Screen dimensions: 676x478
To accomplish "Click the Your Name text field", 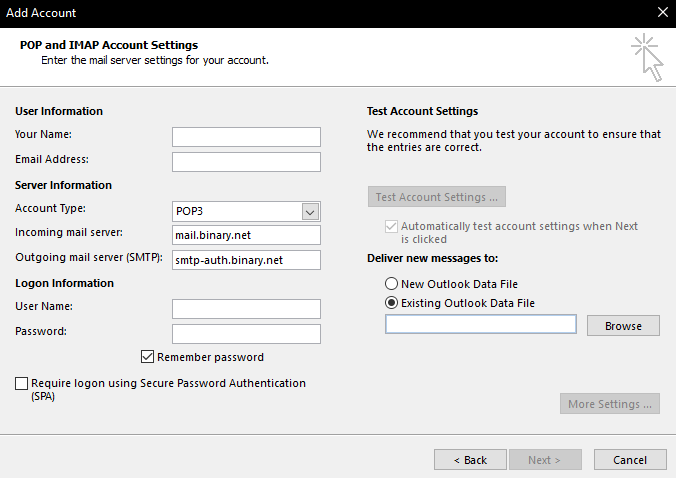I will coord(246,137).
